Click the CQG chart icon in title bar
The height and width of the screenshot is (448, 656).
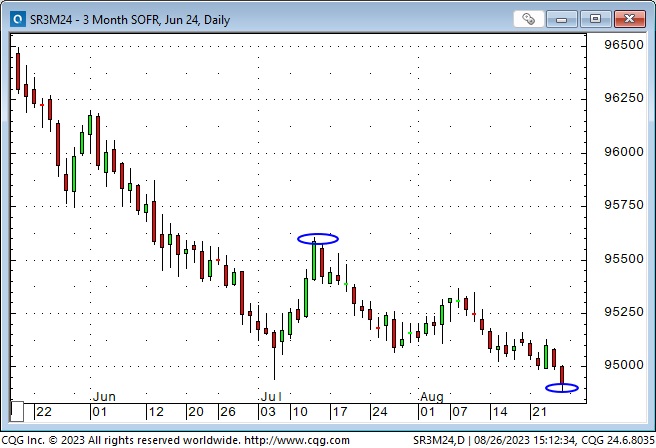click(18, 19)
